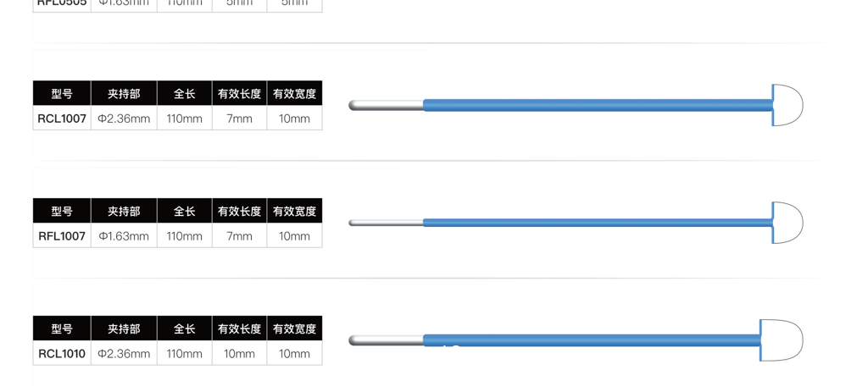868x392 pixels.
Task: Click the RCL1007 model number cell
Action: [62, 119]
